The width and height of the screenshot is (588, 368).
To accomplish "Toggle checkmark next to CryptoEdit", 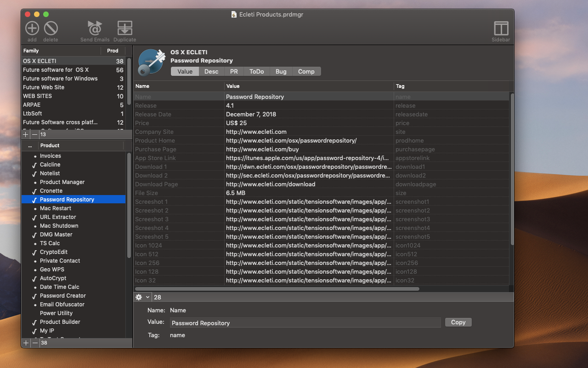I will click(34, 253).
